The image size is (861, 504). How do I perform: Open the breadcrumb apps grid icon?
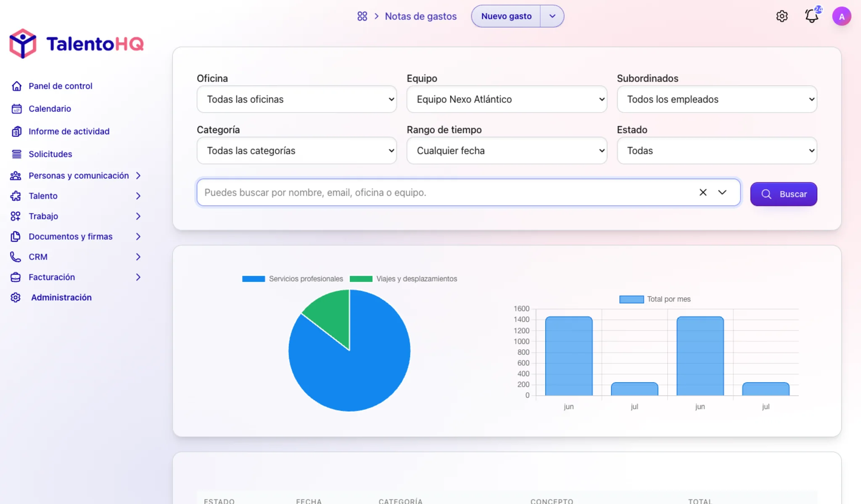pyautogui.click(x=362, y=16)
